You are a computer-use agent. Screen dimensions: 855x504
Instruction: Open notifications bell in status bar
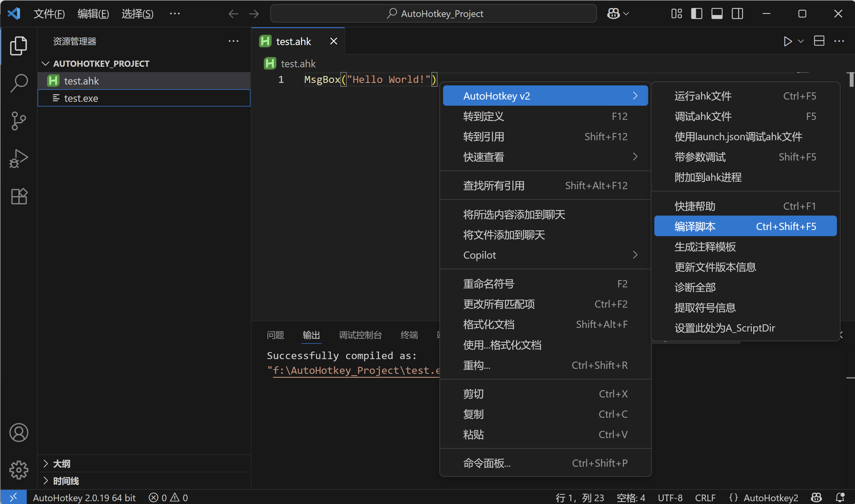click(x=840, y=498)
